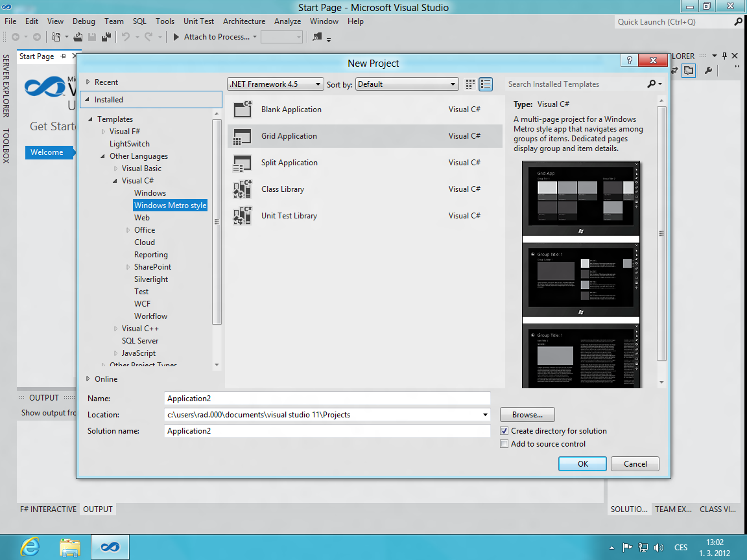Click the help question mark in New Project dialog
The height and width of the screenshot is (560, 747).
coord(630,60)
